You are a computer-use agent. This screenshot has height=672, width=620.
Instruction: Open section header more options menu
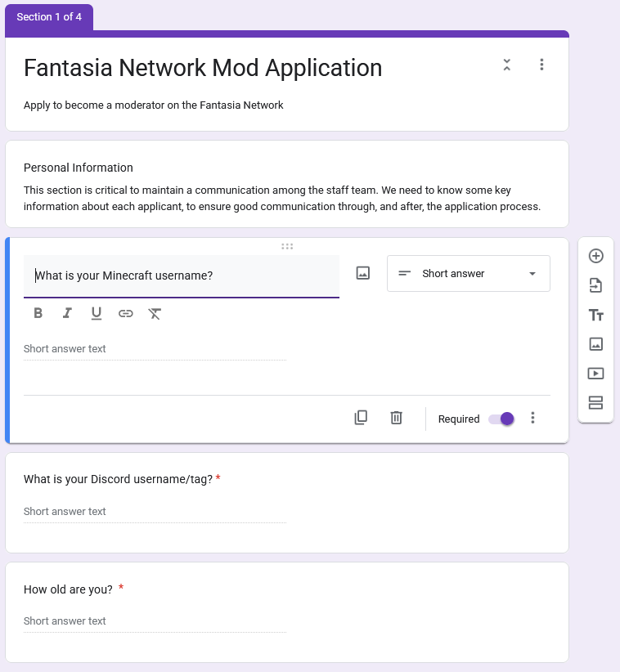(541, 65)
